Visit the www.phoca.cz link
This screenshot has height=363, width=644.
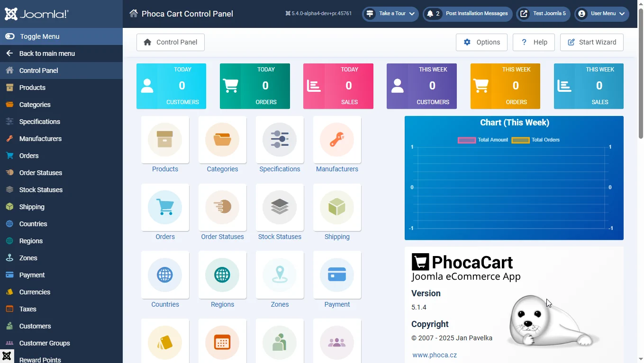coord(435,355)
